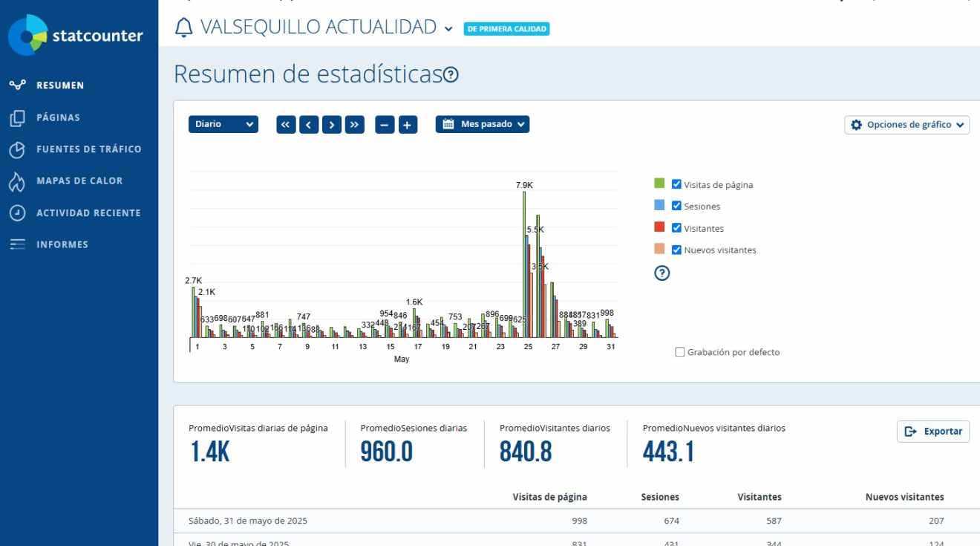Click blue Sesiones color swatch
The height and width of the screenshot is (546, 980).
(x=659, y=205)
